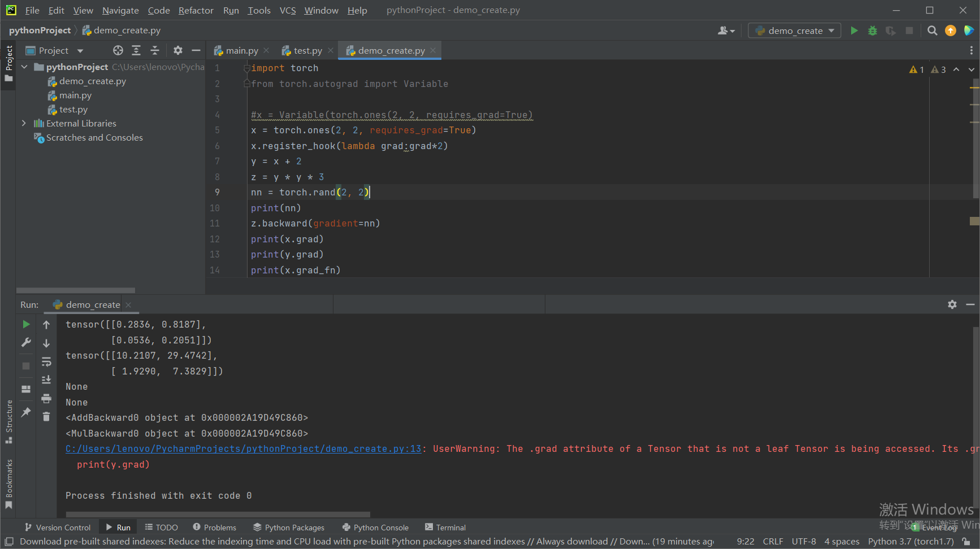
Task: Open Project panel settings gear
Action: 178,50
